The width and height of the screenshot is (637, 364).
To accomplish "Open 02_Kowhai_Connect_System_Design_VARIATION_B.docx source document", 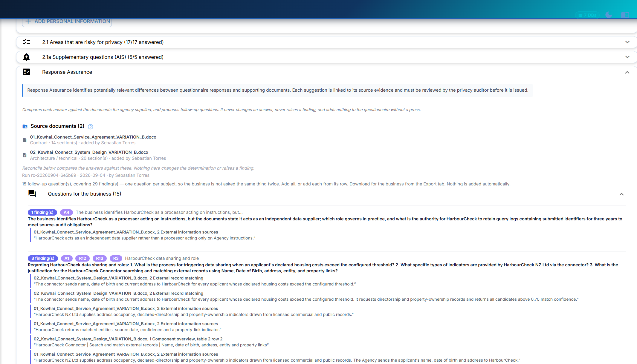I will click(89, 152).
